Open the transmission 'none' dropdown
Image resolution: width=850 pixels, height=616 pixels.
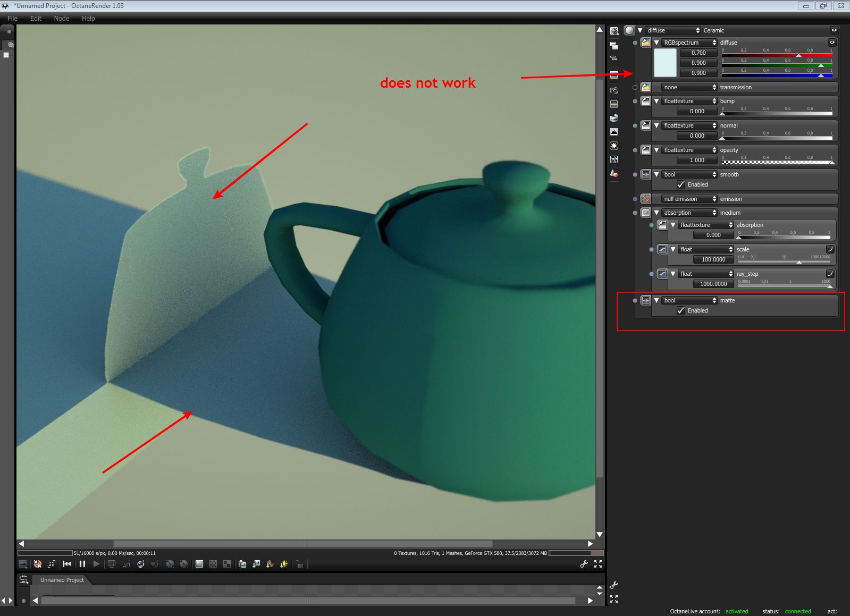point(689,87)
